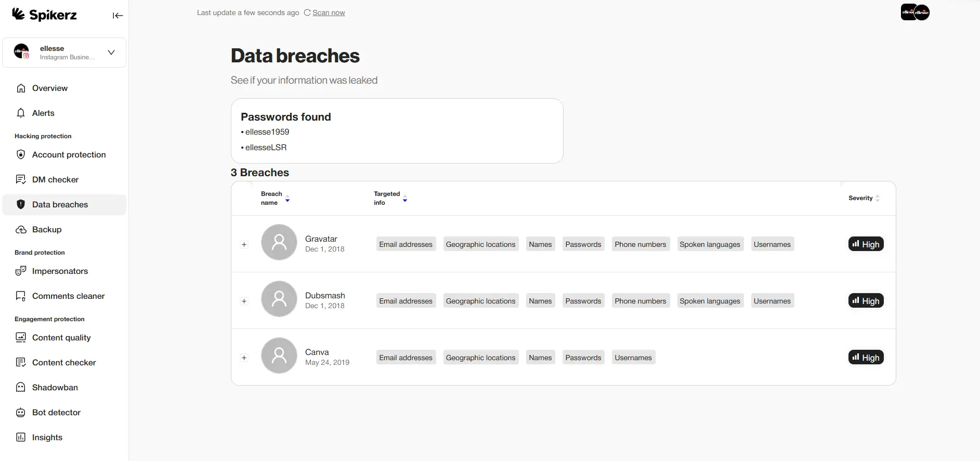This screenshot has width=980, height=461.
Task: Click Dubsmash's Usernames tag
Action: (x=772, y=301)
